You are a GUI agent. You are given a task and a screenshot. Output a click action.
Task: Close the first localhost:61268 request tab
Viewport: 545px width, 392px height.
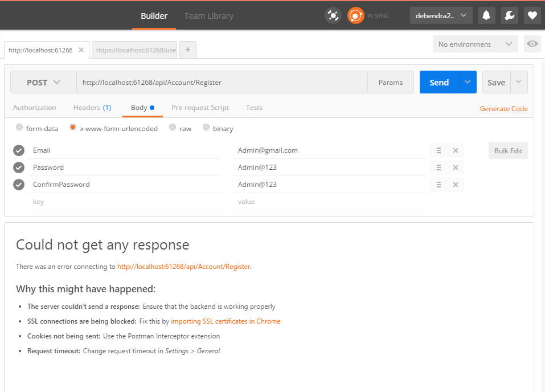[81, 50]
